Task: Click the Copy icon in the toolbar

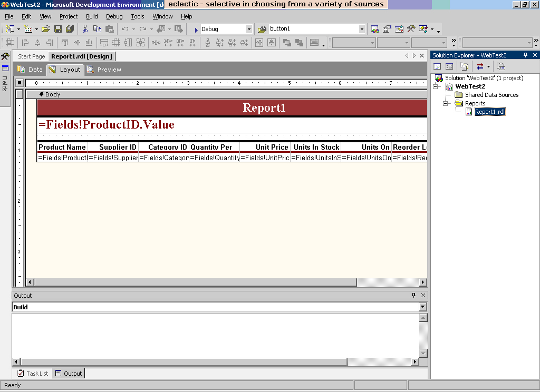Action: pyautogui.click(x=97, y=30)
